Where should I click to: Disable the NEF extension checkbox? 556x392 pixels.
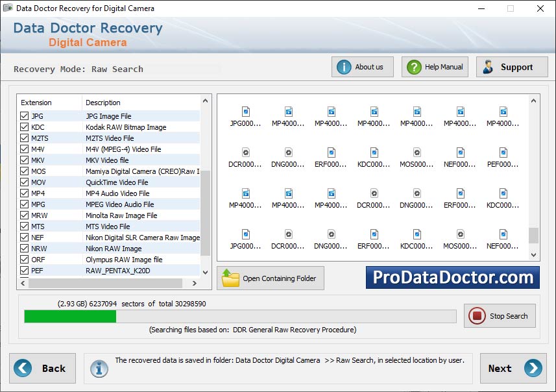26,237
